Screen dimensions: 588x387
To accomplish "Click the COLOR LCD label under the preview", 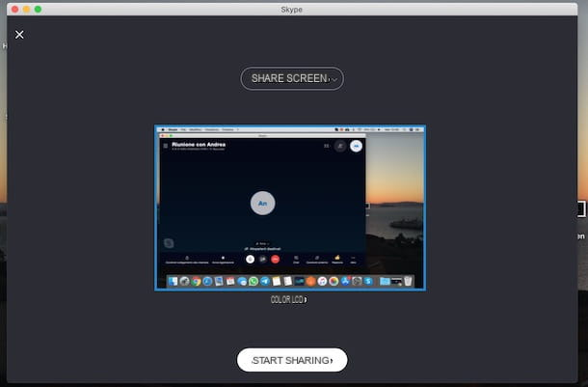I will point(289,299).
